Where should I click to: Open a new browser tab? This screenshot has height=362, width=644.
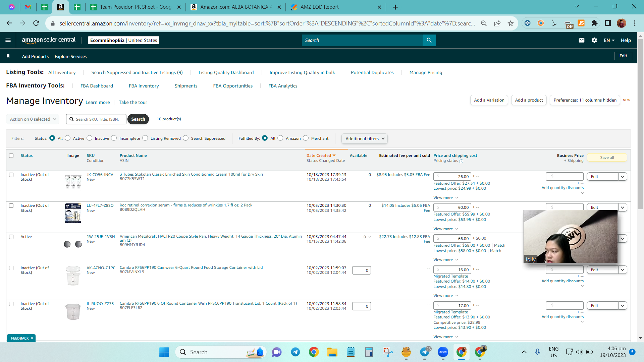pyautogui.click(x=395, y=7)
